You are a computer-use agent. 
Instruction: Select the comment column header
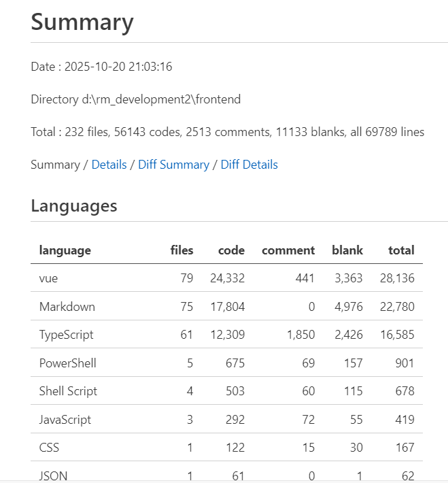coord(288,250)
